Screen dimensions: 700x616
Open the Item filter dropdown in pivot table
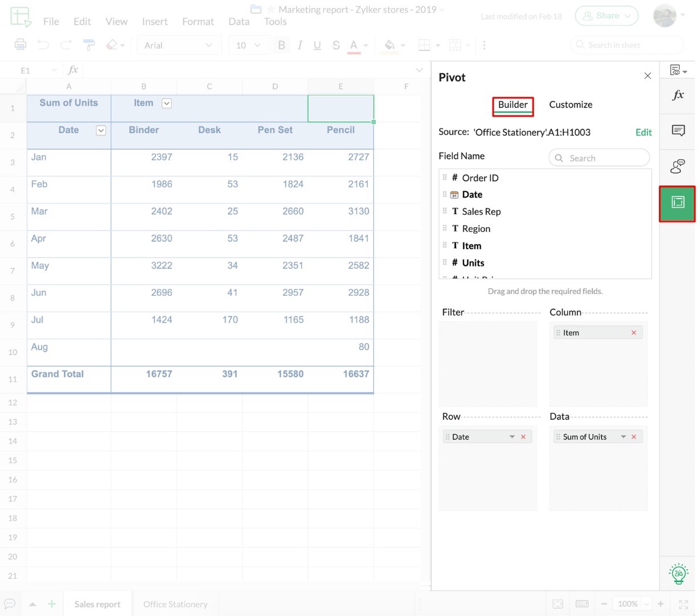(167, 103)
